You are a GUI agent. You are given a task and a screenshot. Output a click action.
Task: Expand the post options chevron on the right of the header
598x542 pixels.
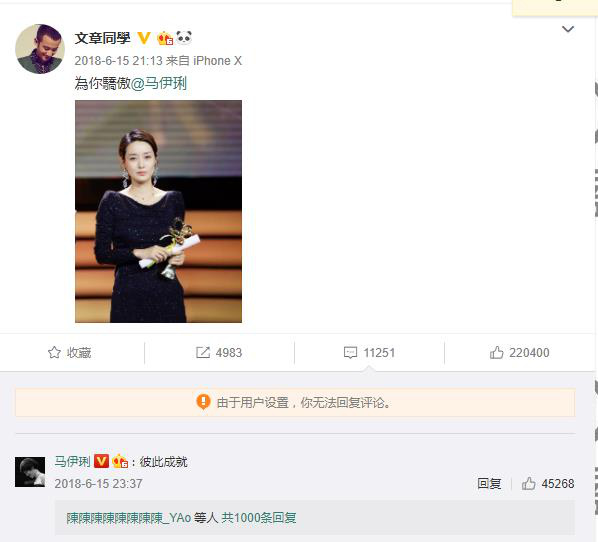(x=568, y=29)
